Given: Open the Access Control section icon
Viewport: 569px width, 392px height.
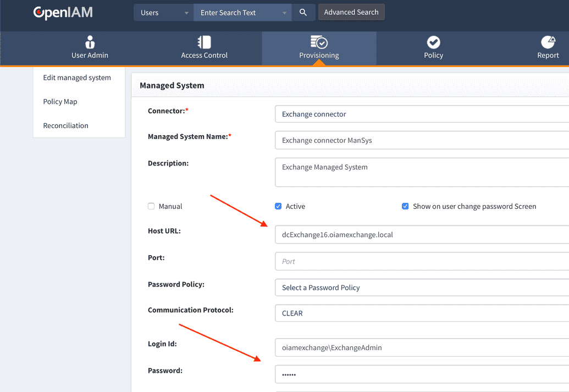Looking at the screenshot, I should point(204,41).
